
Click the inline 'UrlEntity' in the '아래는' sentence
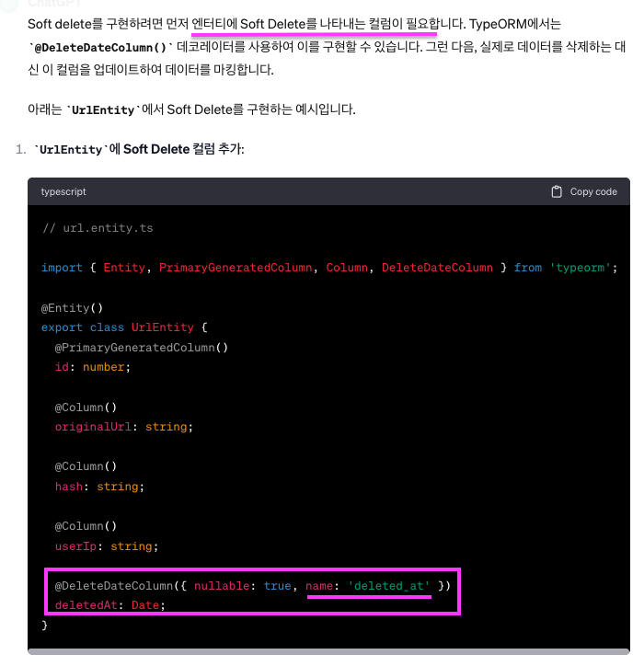103,110
